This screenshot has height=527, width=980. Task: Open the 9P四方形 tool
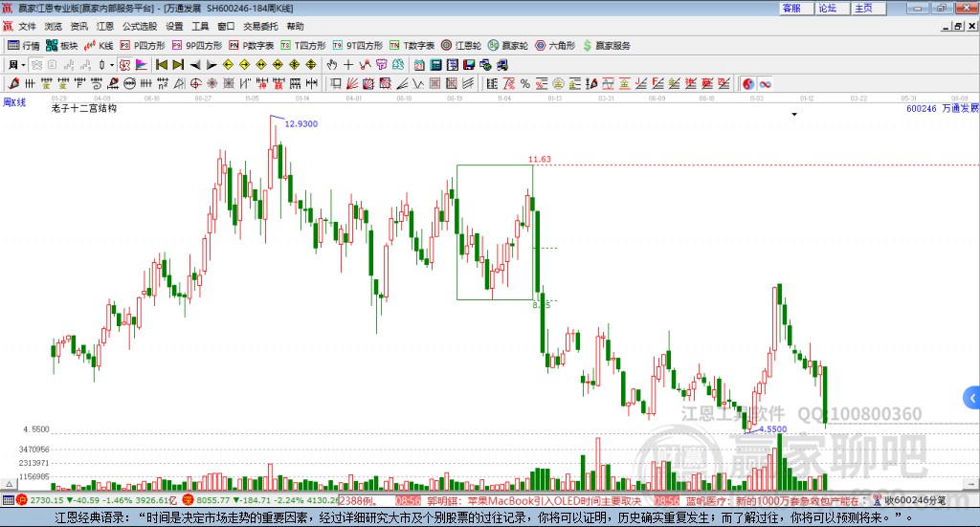197,46
